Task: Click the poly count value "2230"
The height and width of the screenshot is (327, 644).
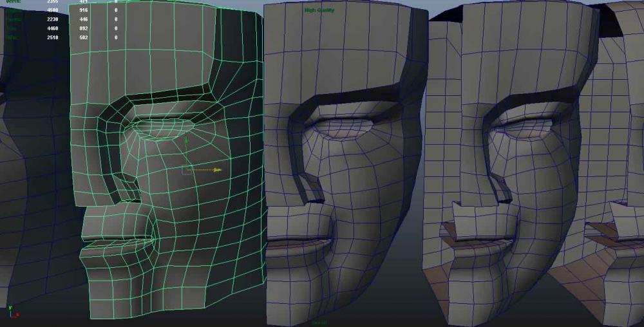Action: 53,19
